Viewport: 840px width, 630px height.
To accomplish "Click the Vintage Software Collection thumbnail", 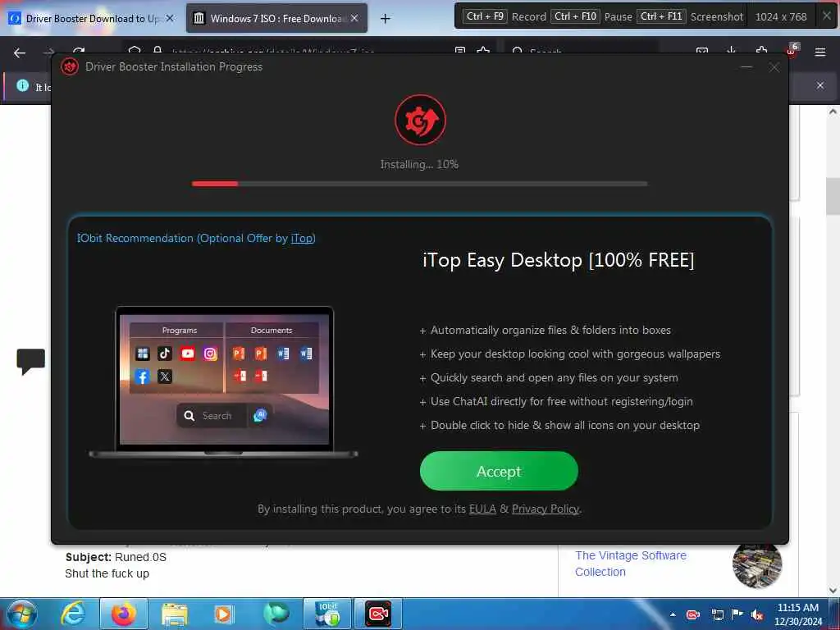I will coord(757,566).
